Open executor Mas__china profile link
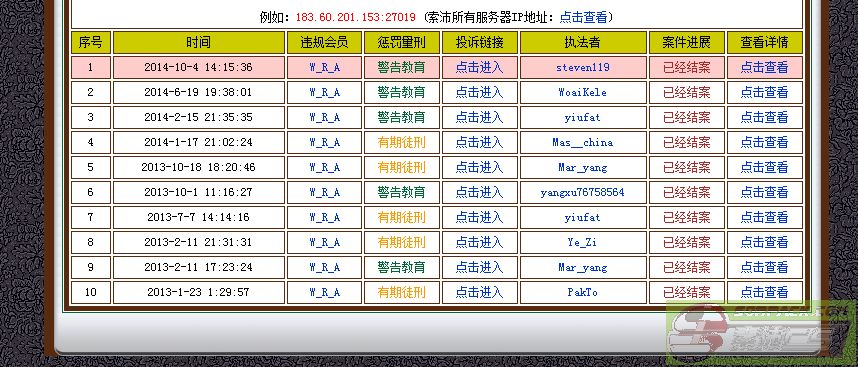Screen dimensions: 858x367 click(583, 143)
